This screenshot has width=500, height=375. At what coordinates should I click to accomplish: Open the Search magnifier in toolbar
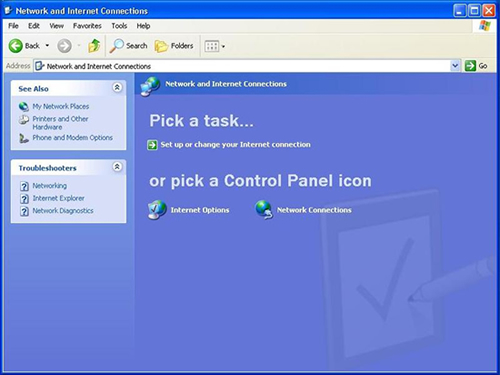click(117, 46)
